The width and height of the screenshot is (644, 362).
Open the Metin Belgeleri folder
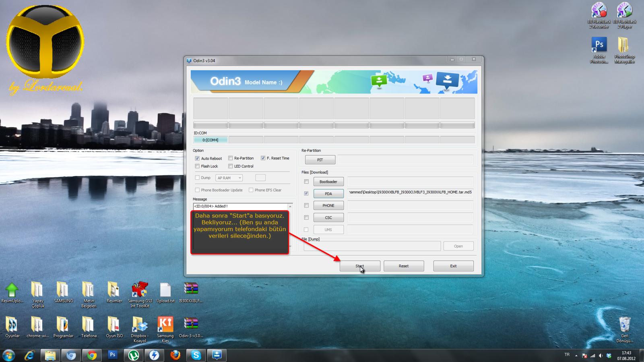[x=89, y=295]
